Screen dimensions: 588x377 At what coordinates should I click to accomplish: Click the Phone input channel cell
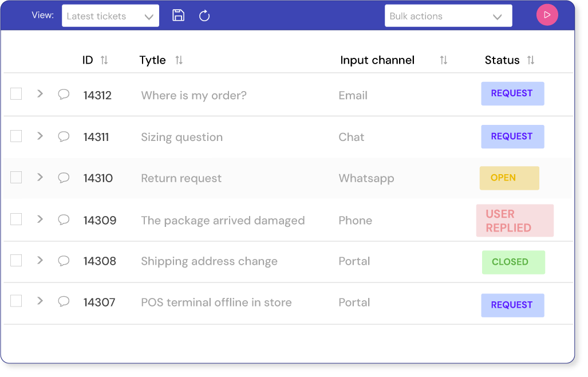tap(355, 220)
